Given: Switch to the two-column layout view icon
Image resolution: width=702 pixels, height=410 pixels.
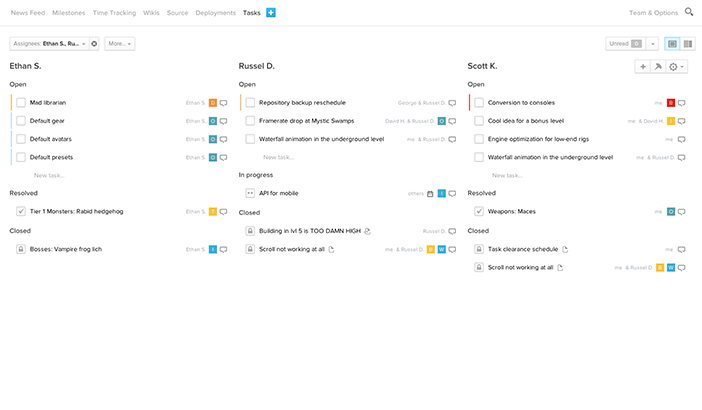Looking at the screenshot, I should pyautogui.click(x=688, y=44).
